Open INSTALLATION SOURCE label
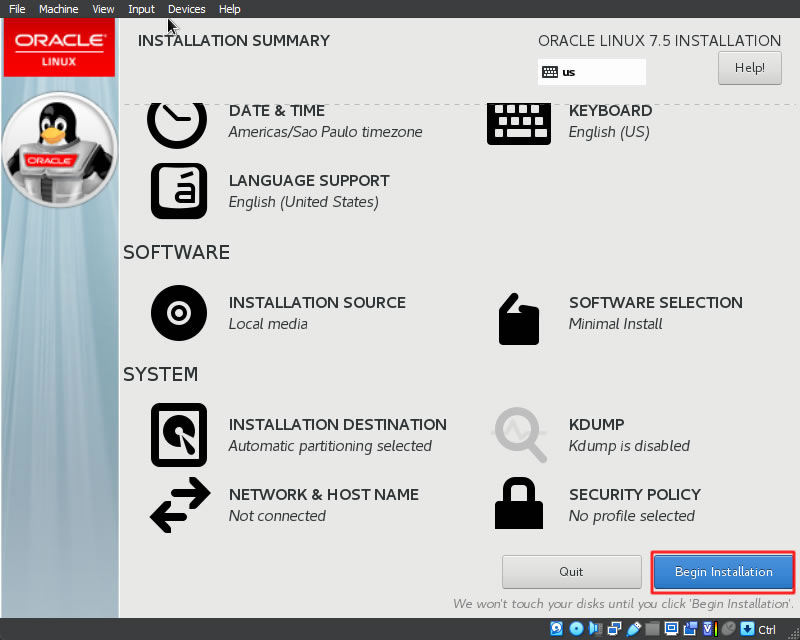This screenshot has width=800, height=640. [317, 303]
